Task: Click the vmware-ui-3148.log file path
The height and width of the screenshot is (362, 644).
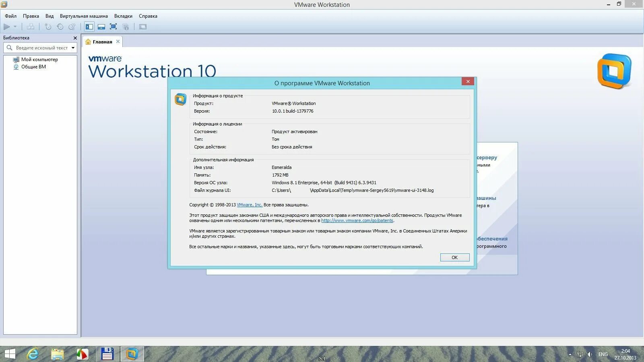Action: pyautogui.click(x=353, y=190)
